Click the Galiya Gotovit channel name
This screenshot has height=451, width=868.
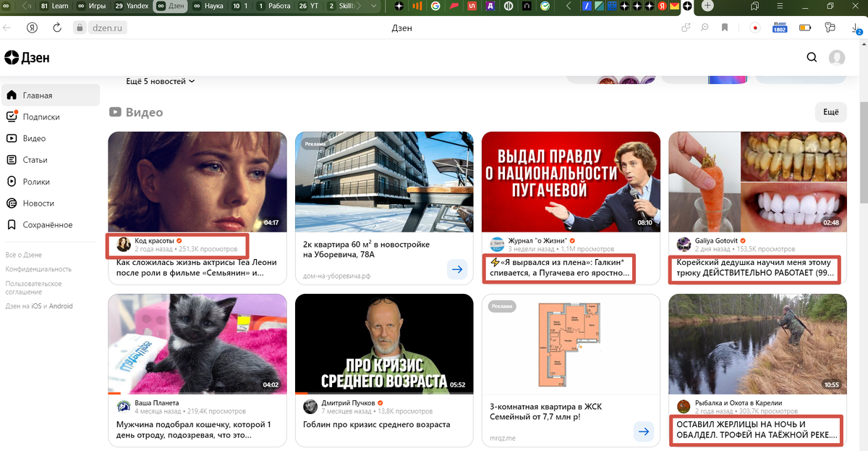click(x=717, y=240)
